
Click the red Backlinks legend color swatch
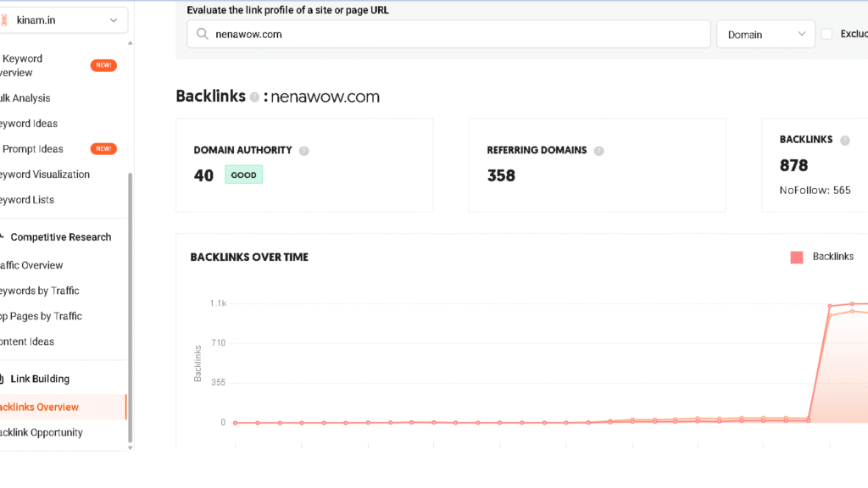[x=796, y=256]
